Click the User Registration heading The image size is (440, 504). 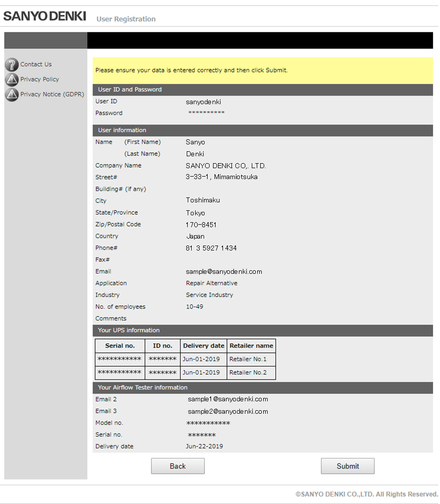point(126,19)
